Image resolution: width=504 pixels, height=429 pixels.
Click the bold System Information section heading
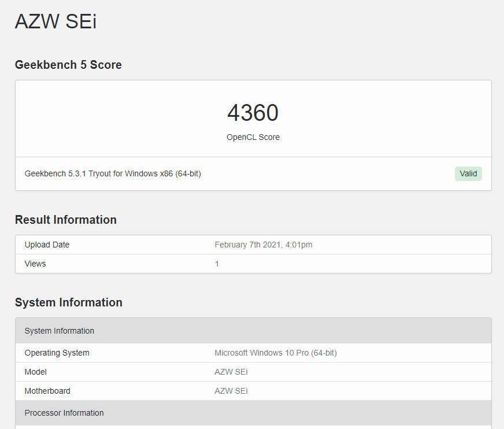pos(68,302)
